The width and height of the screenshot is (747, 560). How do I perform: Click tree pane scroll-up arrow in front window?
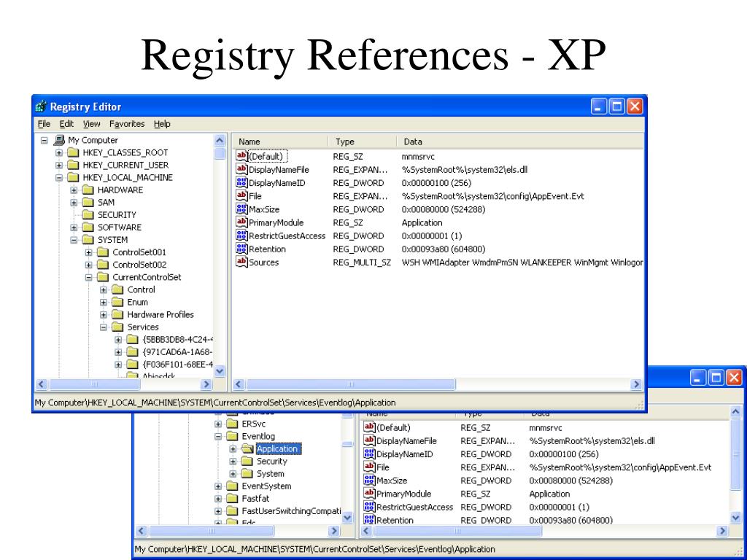[x=220, y=141]
